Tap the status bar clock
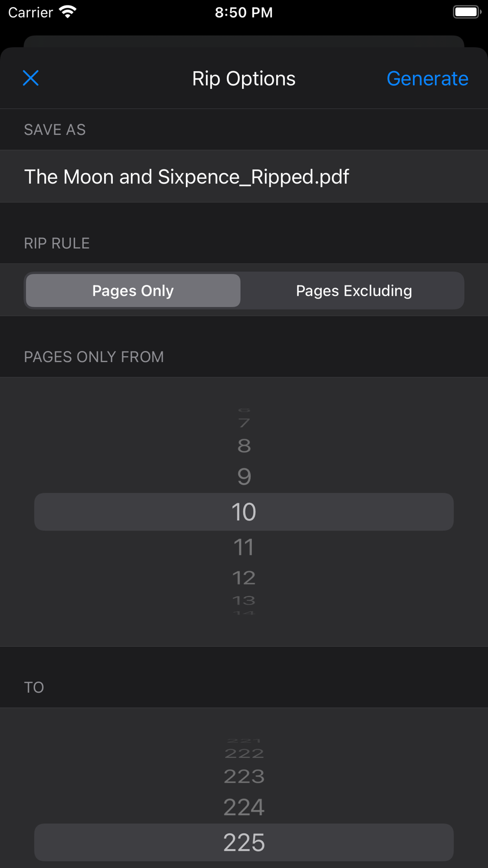 (x=244, y=12)
